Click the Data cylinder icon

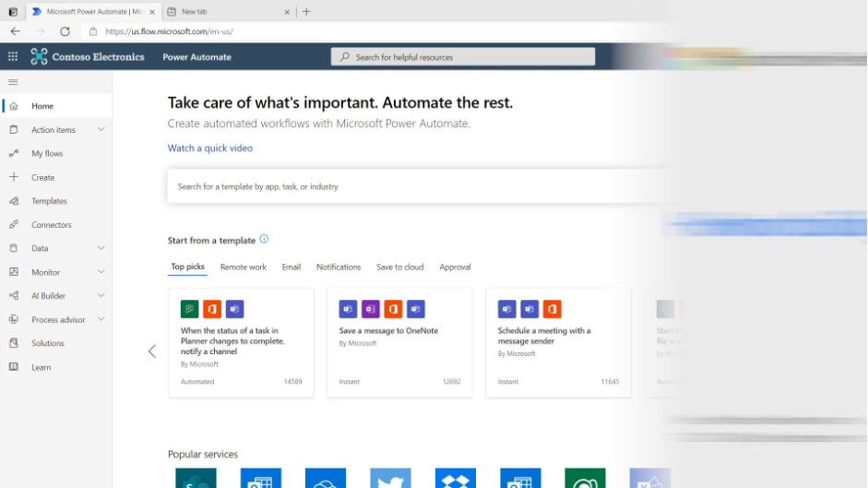(x=14, y=248)
